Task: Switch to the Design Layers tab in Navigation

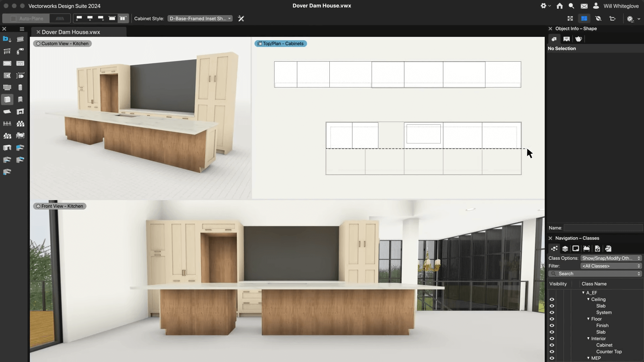Action: pos(566,249)
